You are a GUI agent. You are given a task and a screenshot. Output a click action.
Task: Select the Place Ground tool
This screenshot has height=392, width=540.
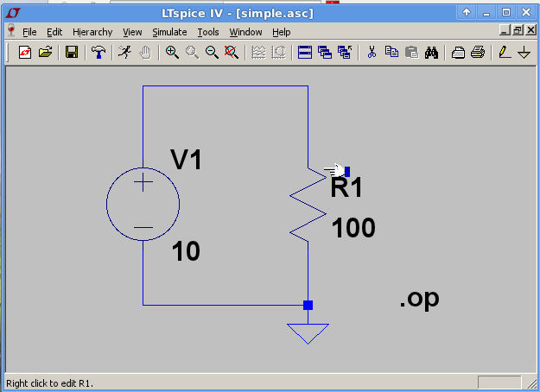(524, 53)
